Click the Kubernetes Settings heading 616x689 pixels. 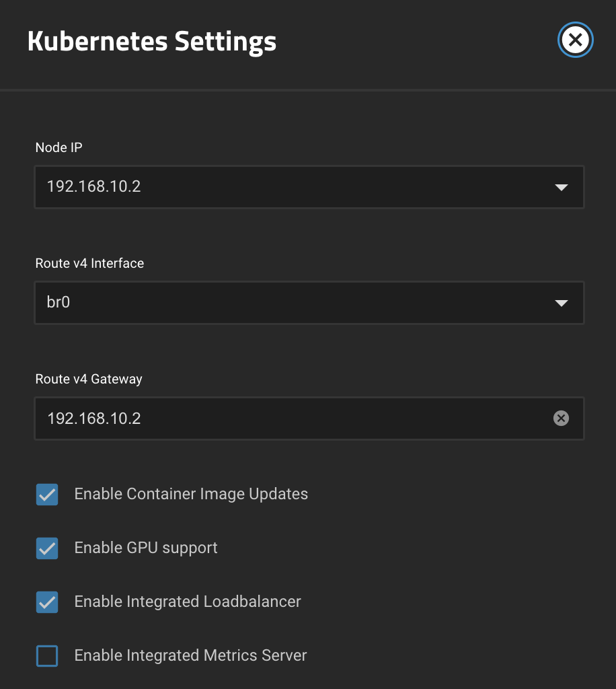point(152,41)
